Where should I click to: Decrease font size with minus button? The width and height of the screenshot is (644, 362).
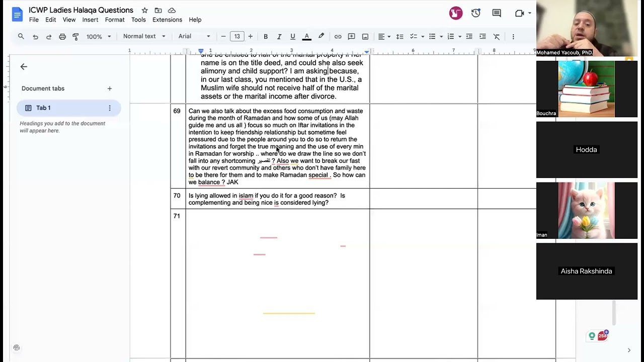[x=223, y=36]
